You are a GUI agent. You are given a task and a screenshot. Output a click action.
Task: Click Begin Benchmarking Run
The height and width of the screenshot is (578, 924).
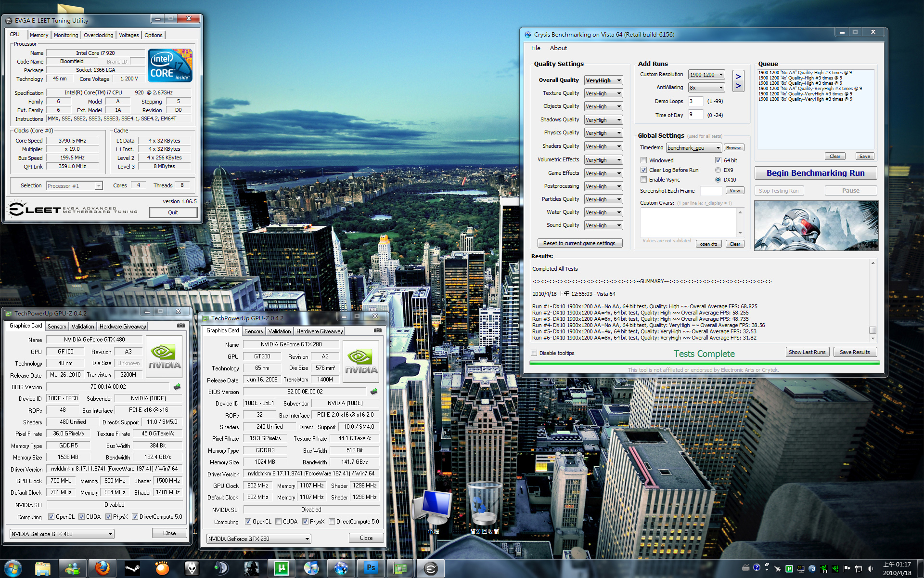(815, 173)
